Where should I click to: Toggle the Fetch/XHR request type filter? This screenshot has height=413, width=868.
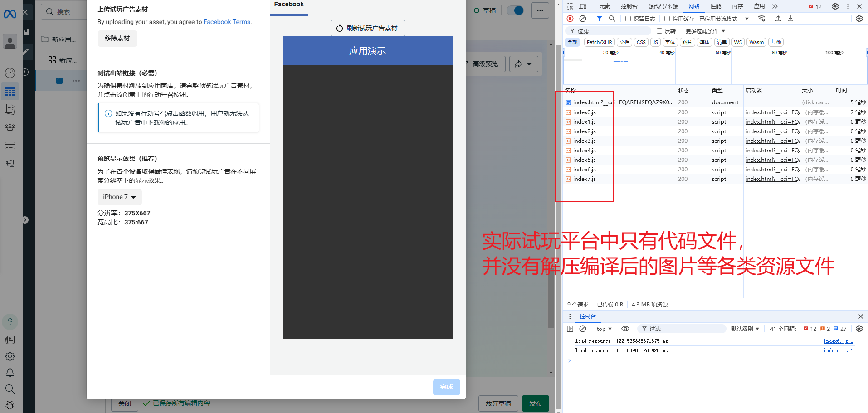click(599, 42)
